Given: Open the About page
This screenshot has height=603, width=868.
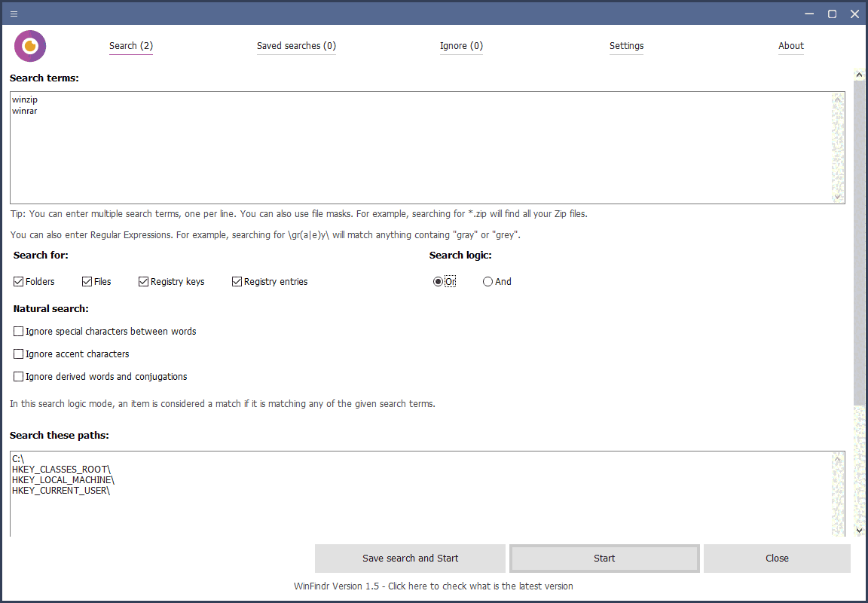Looking at the screenshot, I should pyautogui.click(x=790, y=46).
